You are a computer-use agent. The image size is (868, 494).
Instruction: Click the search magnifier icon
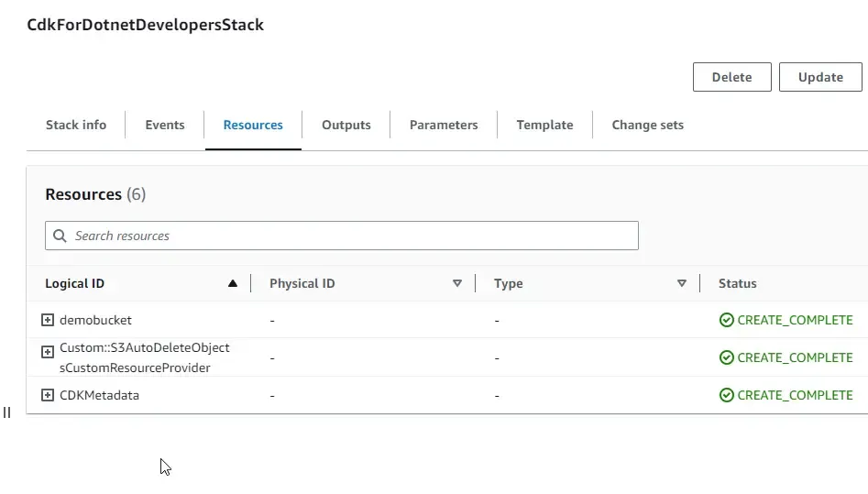(60, 236)
